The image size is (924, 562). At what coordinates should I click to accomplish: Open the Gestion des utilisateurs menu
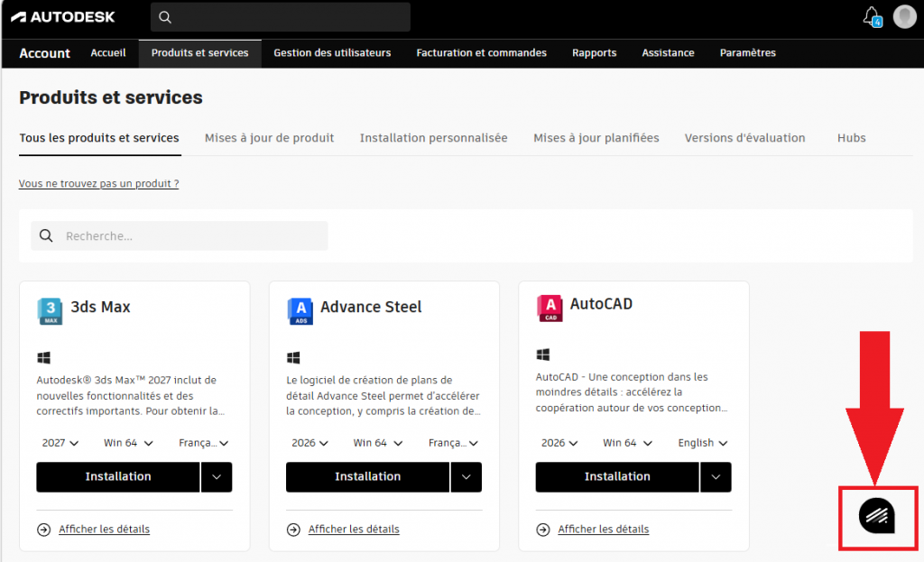(332, 53)
